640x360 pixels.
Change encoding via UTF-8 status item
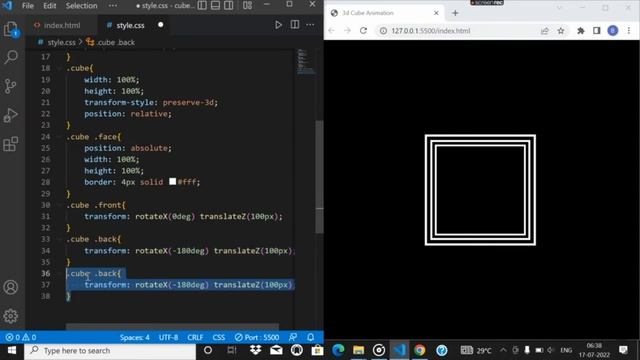coord(168,338)
